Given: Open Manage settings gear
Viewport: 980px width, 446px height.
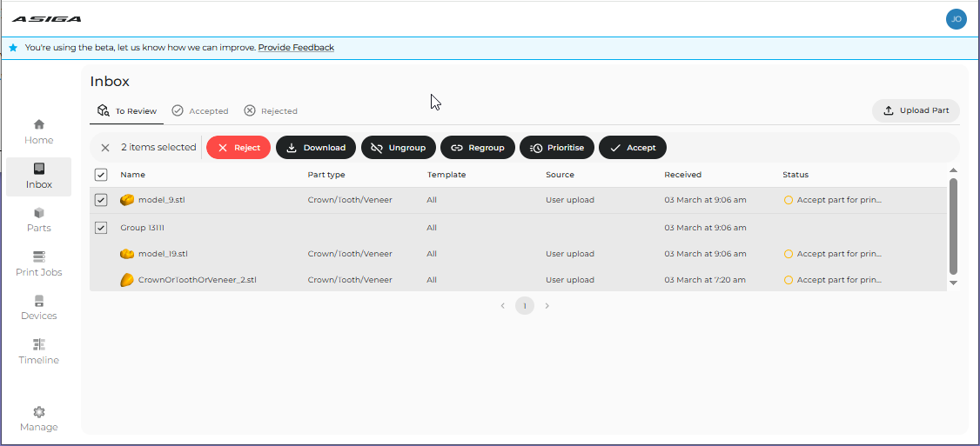Looking at the screenshot, I should (x=39, y=419).
